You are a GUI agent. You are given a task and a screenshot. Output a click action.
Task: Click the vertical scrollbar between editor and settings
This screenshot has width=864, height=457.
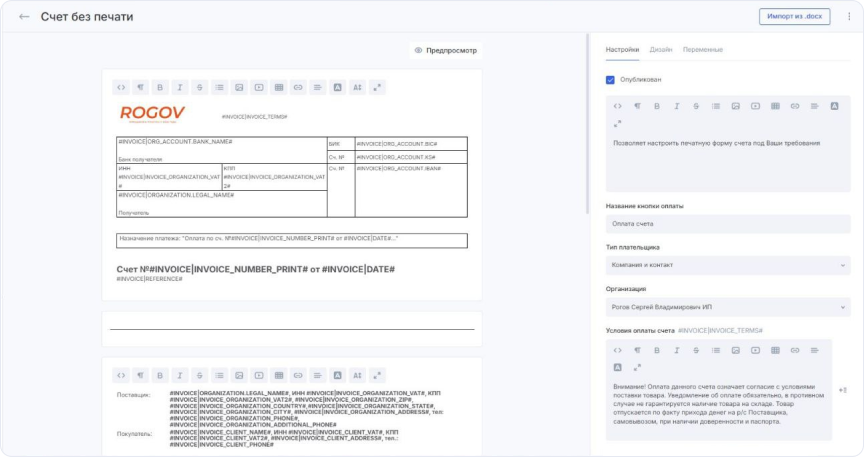click(587, 124)
